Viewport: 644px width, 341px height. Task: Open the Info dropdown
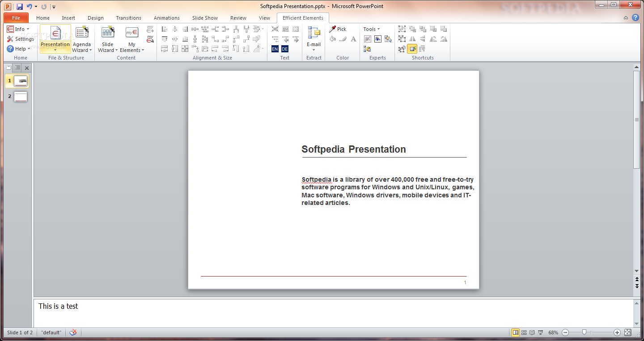[18, 29]
